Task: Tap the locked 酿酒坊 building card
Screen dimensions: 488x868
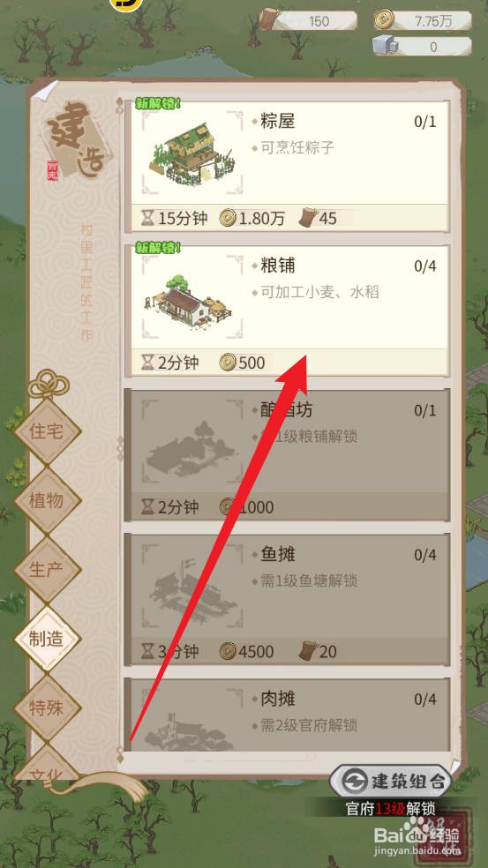Action: pos(287,454)
